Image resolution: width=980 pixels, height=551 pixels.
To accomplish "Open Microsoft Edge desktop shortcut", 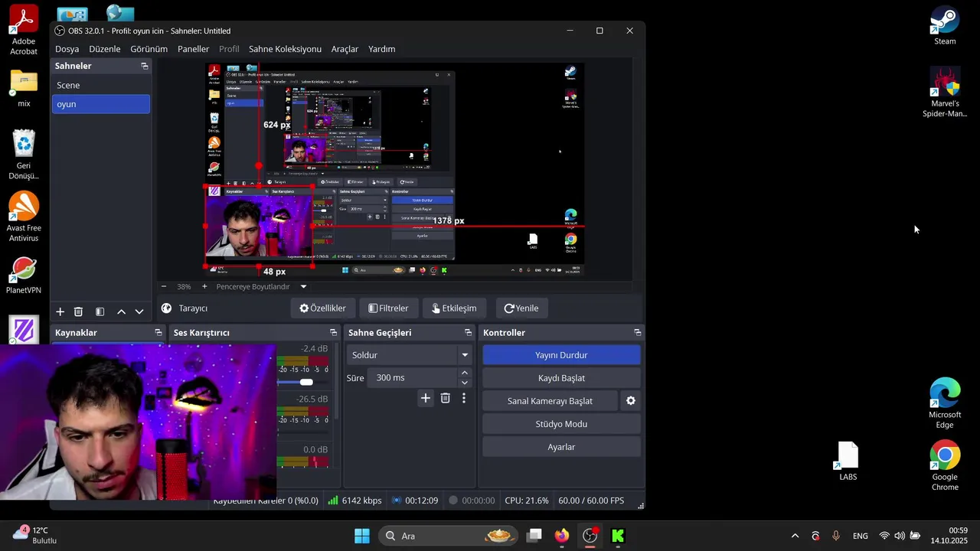I will 945,403.
